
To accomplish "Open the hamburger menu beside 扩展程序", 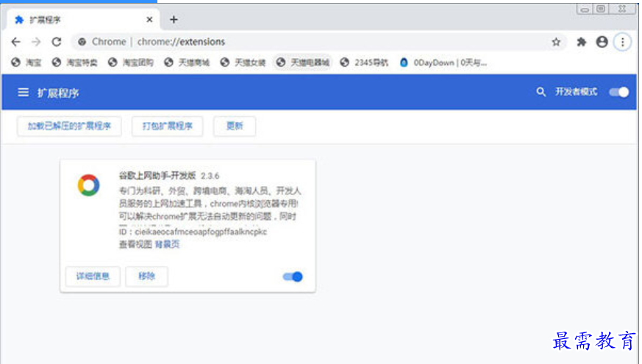I will click(24, 93).
